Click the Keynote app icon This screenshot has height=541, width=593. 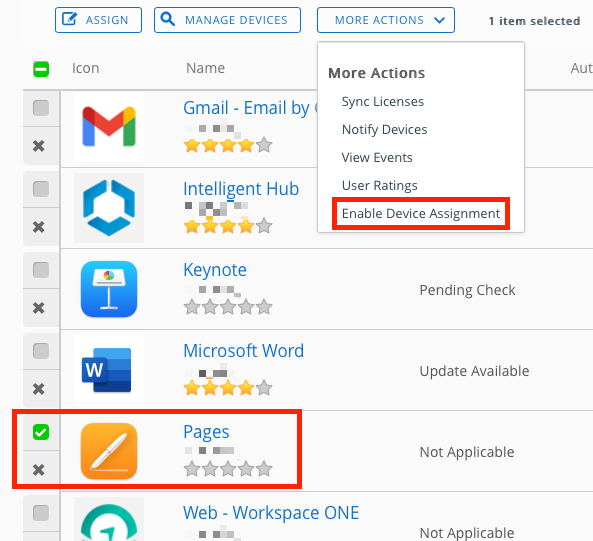pos(109,289)
